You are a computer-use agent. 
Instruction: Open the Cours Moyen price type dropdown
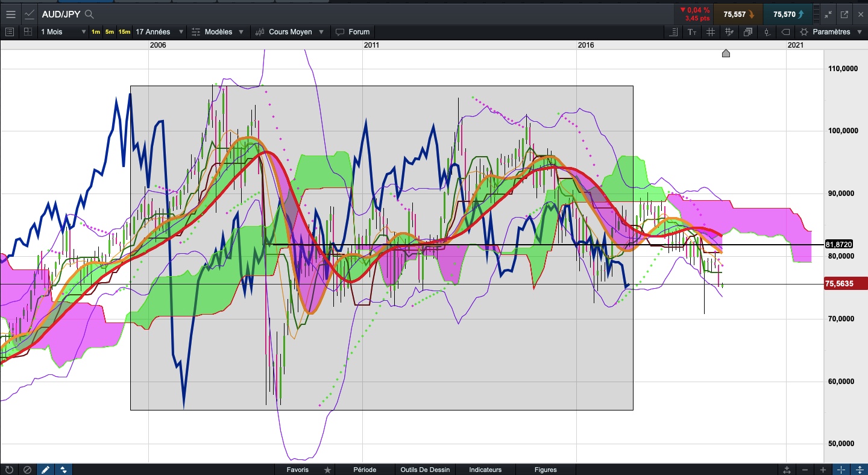(291, 32)
